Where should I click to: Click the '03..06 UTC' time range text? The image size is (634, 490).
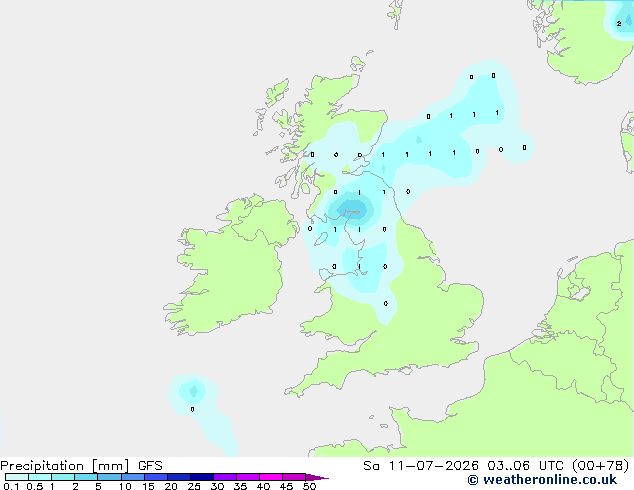525,466
